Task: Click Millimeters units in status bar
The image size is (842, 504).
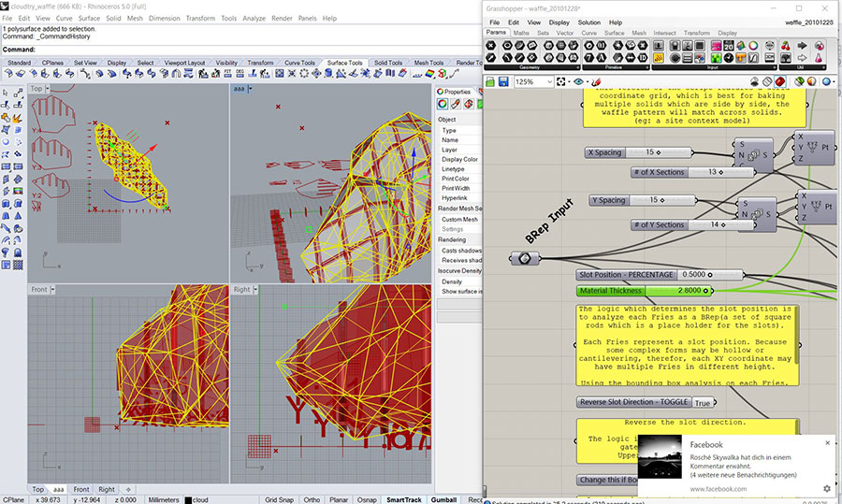Action: click(163, 499)
